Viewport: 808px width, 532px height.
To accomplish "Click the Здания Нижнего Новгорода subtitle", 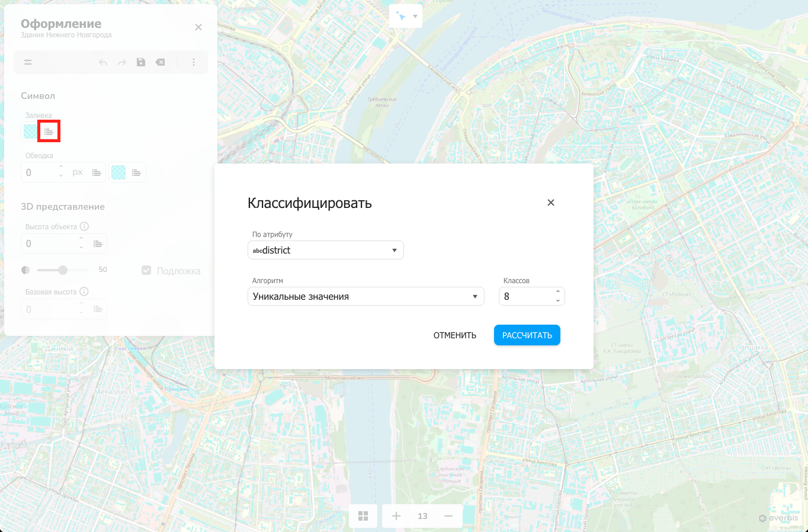I will coord(66,35).
